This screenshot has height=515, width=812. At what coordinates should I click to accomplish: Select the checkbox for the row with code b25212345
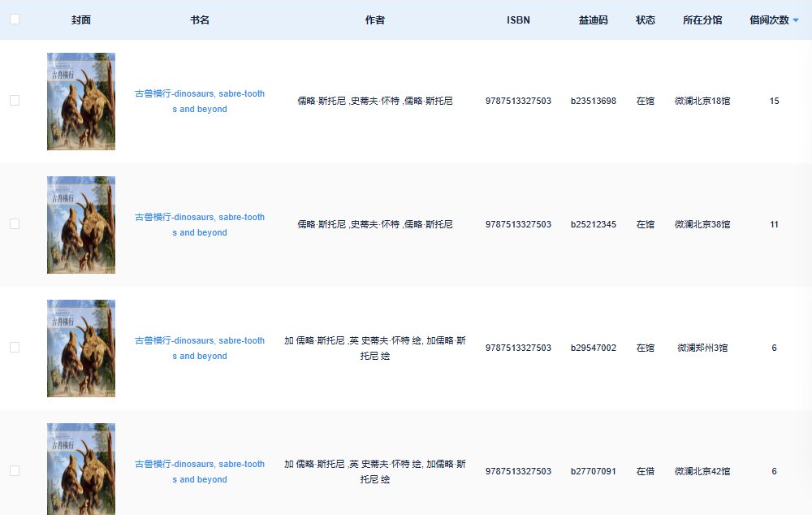pos(15,223)
